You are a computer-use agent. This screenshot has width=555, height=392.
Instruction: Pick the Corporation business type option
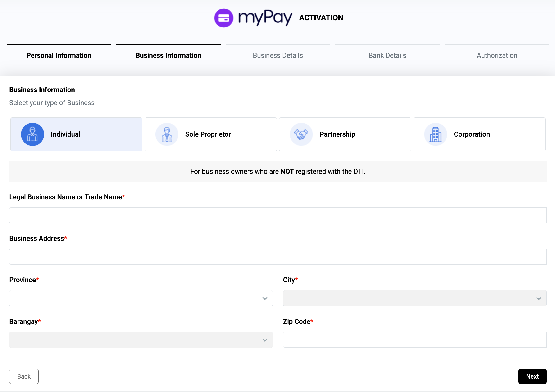tap(479, 134)
